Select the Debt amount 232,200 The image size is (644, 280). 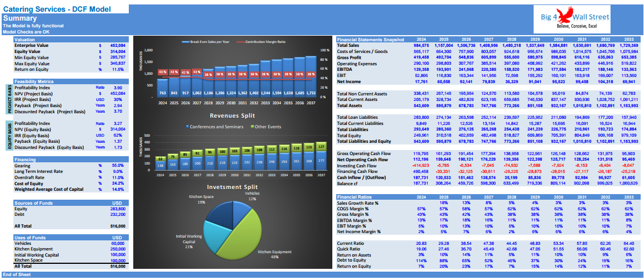pyautogui.click(x=118, y=215)
